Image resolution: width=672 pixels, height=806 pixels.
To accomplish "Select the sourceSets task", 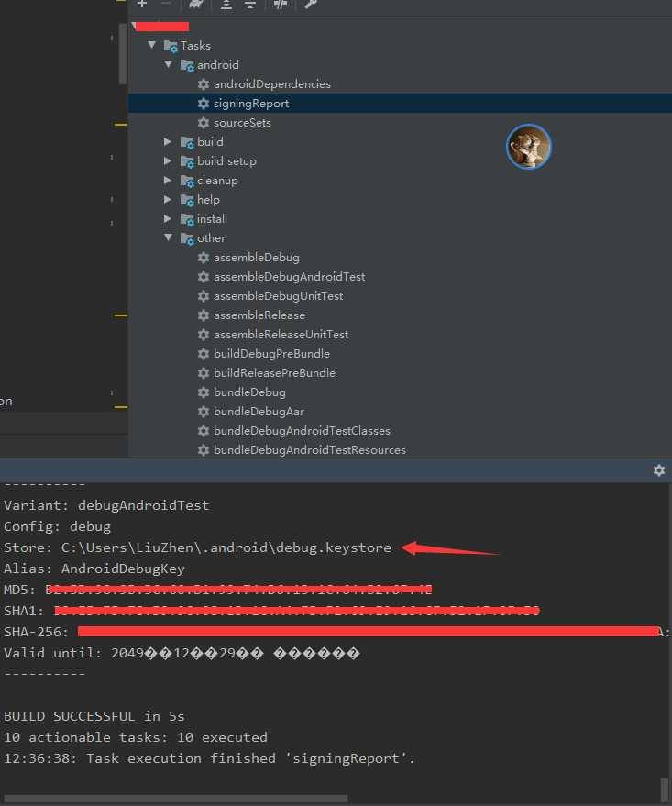I will (x=242, y=122).
